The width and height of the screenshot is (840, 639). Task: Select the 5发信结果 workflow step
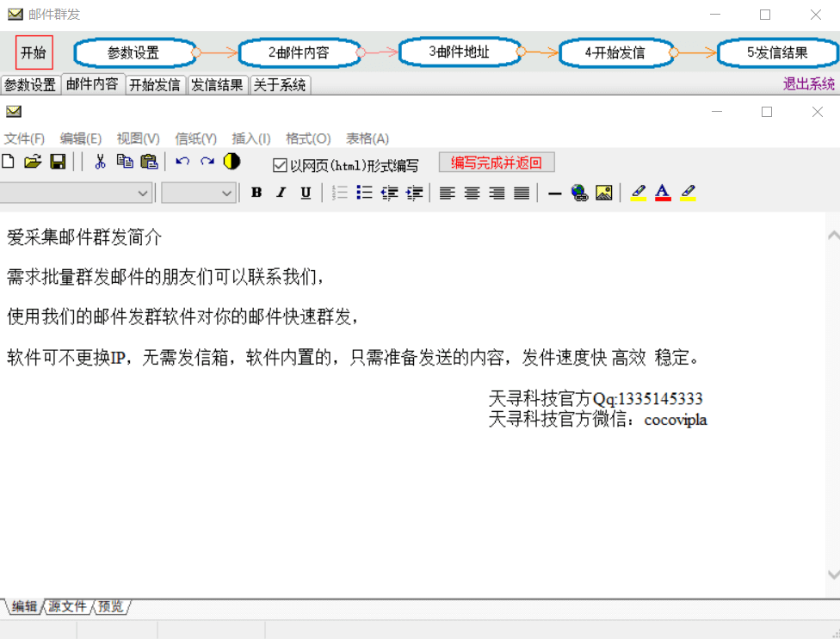point(777,52)
